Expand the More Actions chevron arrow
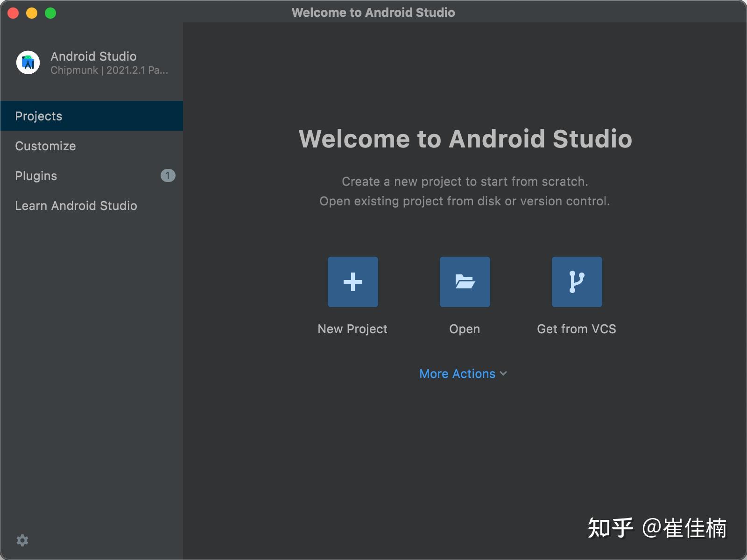 [x=503, y=373]
